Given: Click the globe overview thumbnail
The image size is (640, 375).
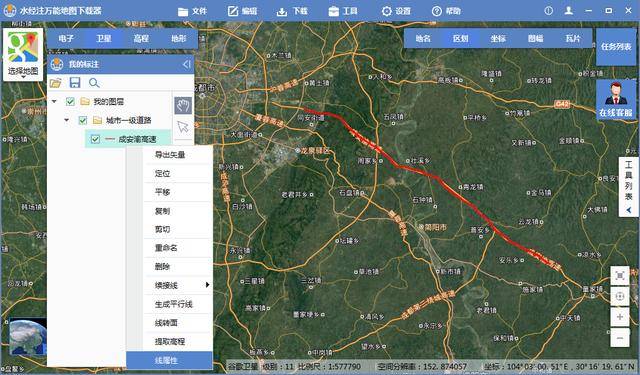Looking at the screenshot, I should [x=27, y=337].
